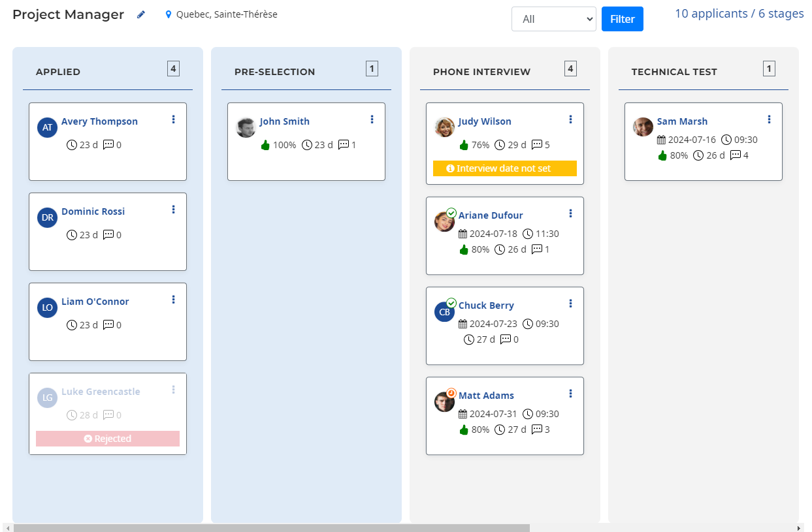Click John Smith's thumbs-up rating icon
This screenshot has width=812, height=532.
(265, 145)
